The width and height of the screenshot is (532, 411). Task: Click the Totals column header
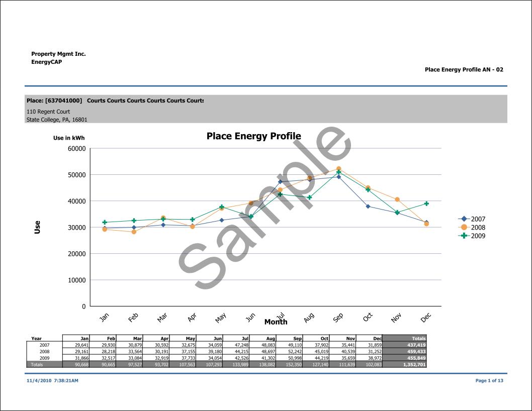point(418,339)
